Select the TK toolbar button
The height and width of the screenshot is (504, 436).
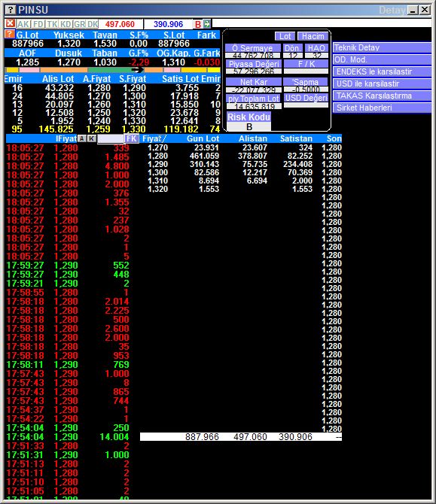point(52,24)
